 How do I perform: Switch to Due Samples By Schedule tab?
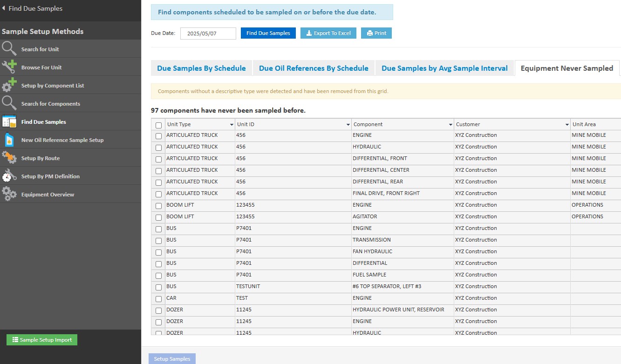coord(201,68)
